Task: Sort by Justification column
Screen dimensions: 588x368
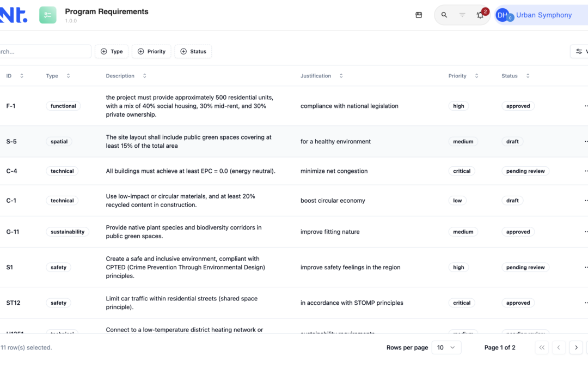Action: pos(322,76)
